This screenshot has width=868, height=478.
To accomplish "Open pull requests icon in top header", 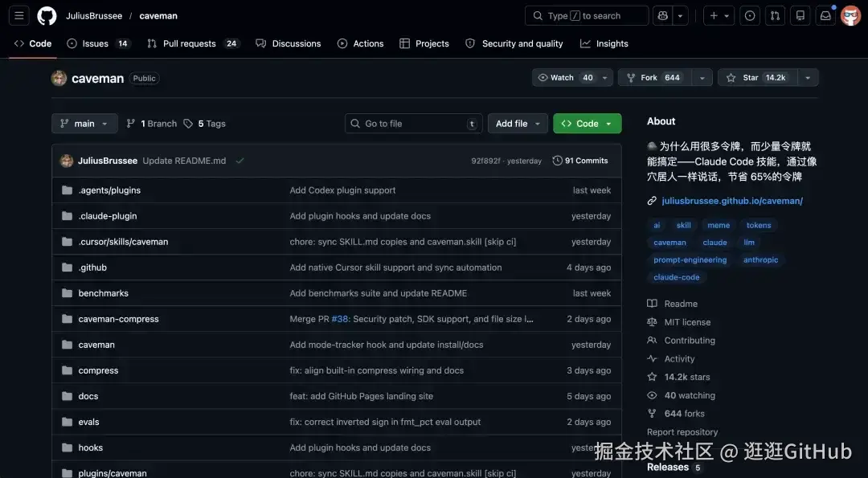I will tap(775, 16).
